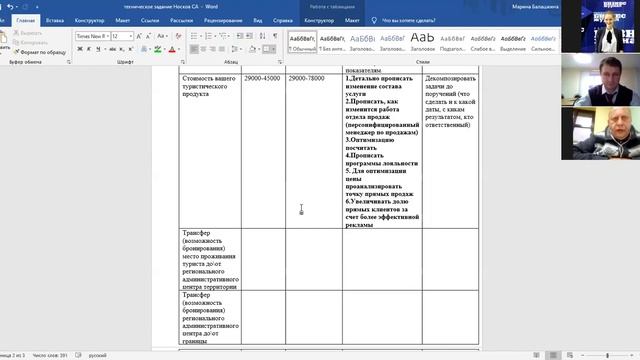The width and height of the screenshot is (640, 360).
Task: Apply the large Заголовок title style
Action: click(x=422, y=42)
